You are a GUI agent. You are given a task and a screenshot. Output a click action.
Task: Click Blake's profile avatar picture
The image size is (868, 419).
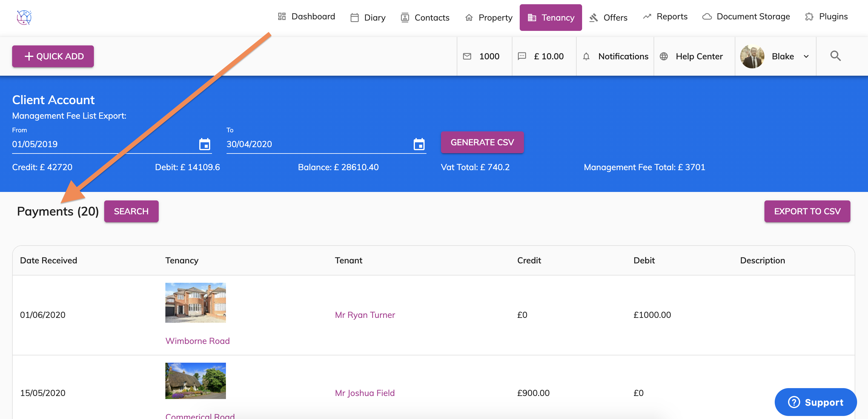(x=752, y=56)
